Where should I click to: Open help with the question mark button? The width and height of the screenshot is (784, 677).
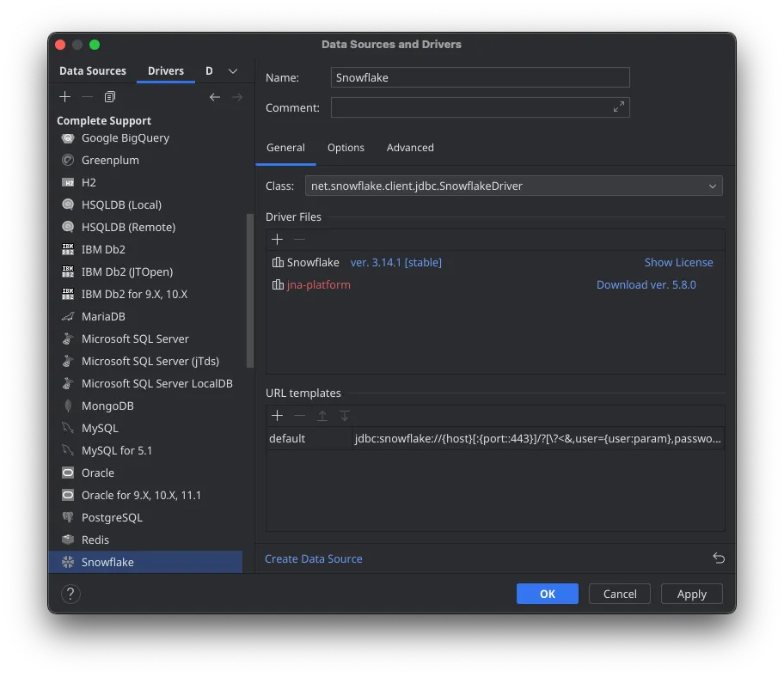pos(70,594)
